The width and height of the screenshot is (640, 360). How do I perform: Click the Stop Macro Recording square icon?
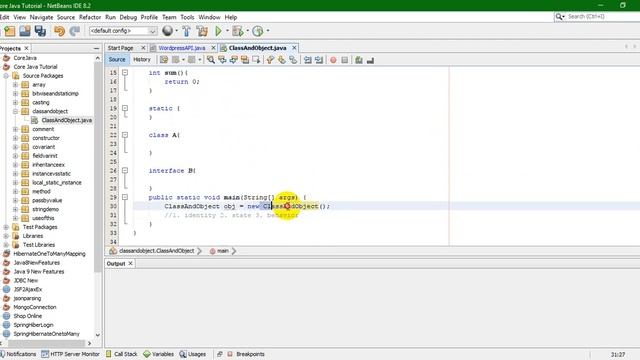coord(345,60)
